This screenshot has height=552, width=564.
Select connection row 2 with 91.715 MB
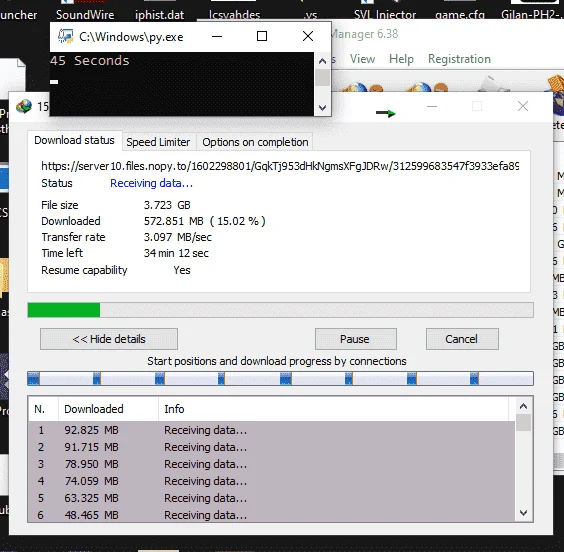[x=272, y=447]
